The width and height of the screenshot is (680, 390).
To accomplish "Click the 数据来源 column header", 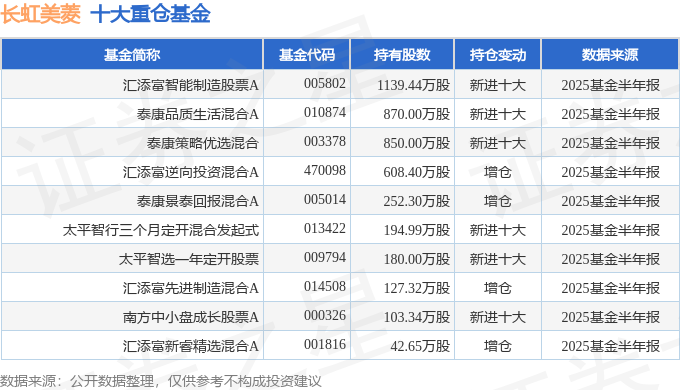I will pos(610,55).
